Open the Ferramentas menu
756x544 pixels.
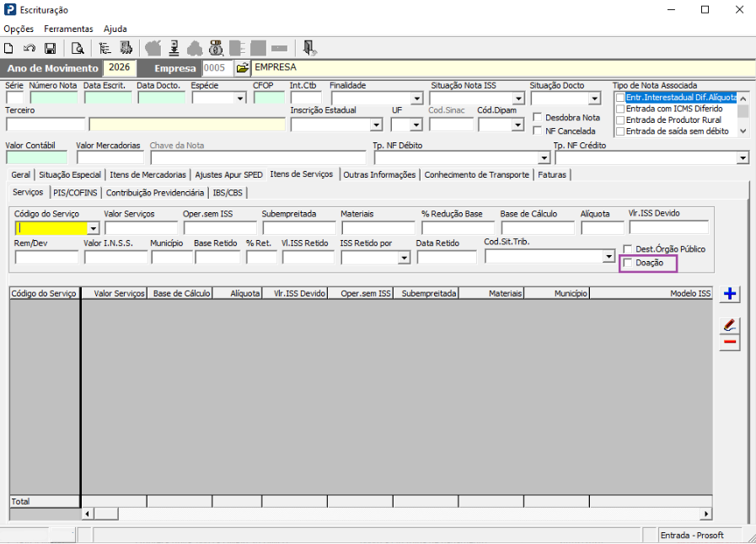tap(68, 29)
